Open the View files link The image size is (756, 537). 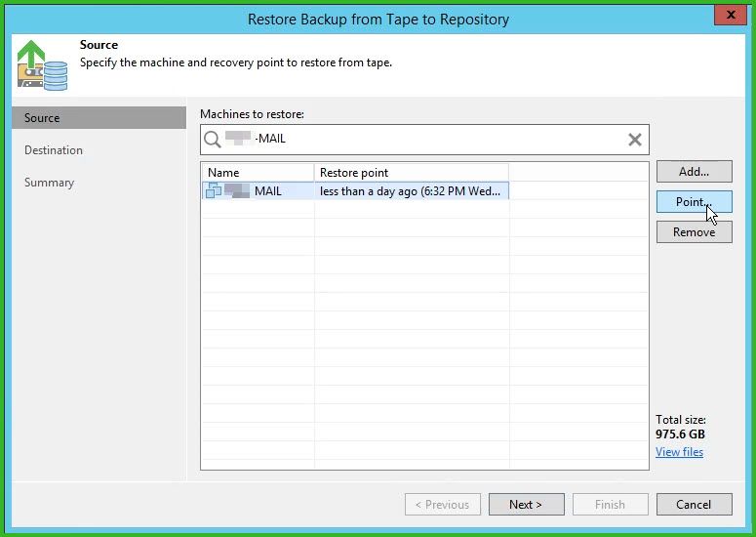coord(679,452)
